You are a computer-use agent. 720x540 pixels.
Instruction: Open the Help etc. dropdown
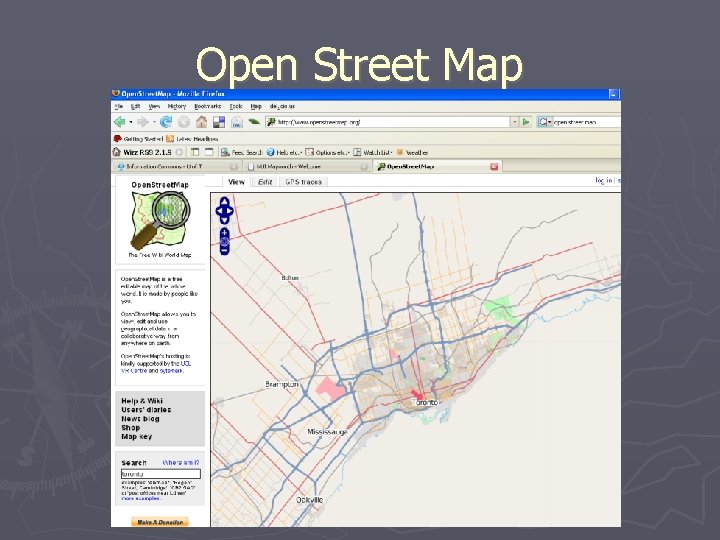click(284, 152)
